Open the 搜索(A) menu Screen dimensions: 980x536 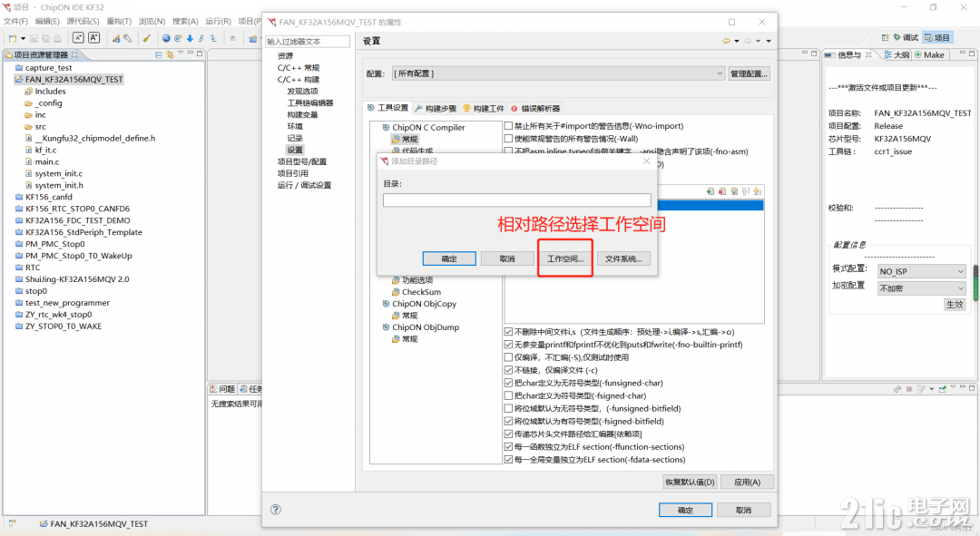(185, 21)
